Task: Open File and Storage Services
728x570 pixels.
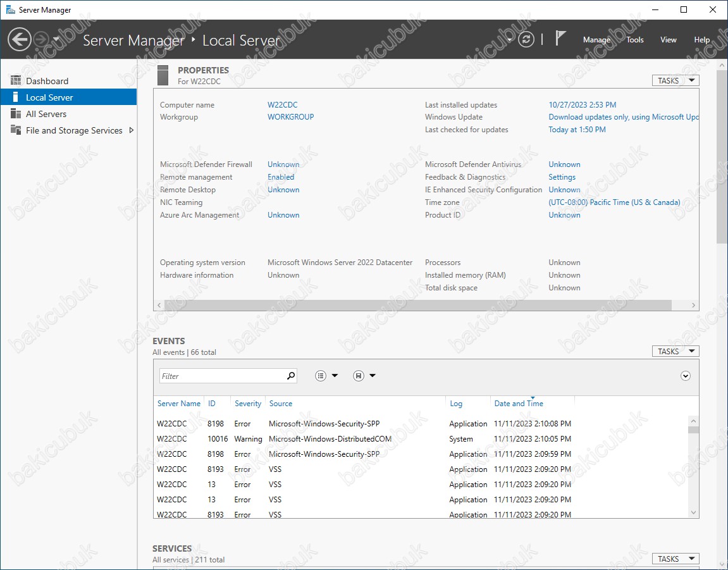Action: click(x=69, y=130)
